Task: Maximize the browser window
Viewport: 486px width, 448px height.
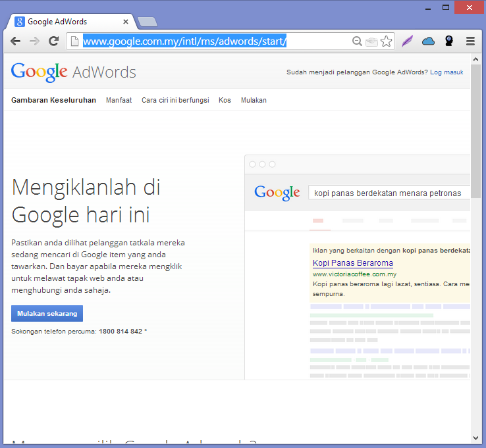Action: (446, 7)
